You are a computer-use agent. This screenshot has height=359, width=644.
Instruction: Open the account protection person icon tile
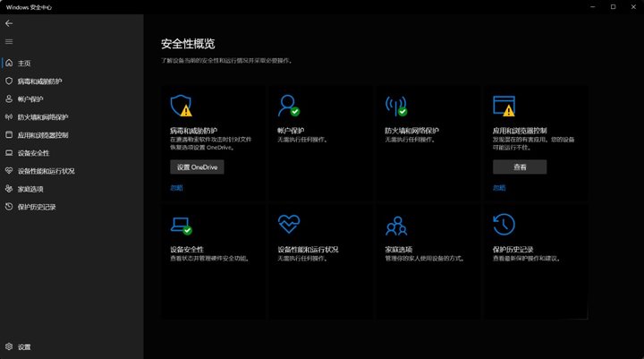pos(288,106)
